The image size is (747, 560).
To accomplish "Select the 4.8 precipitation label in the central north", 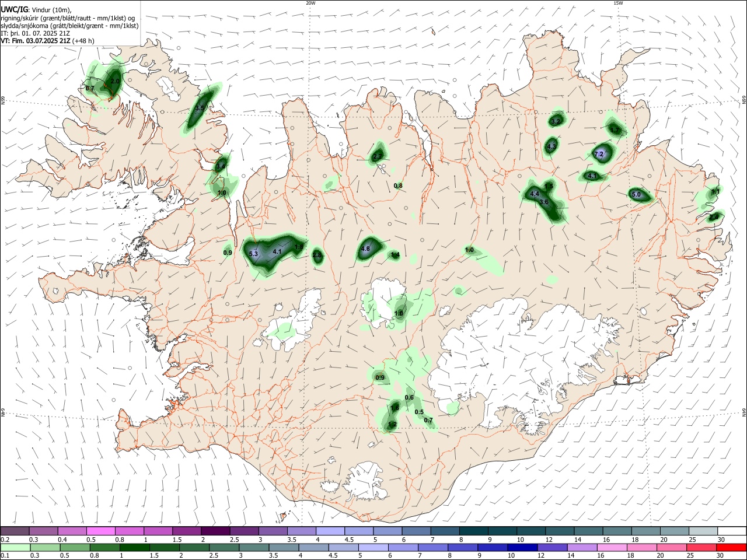I will pyautogui.click(x=366, y=249).
